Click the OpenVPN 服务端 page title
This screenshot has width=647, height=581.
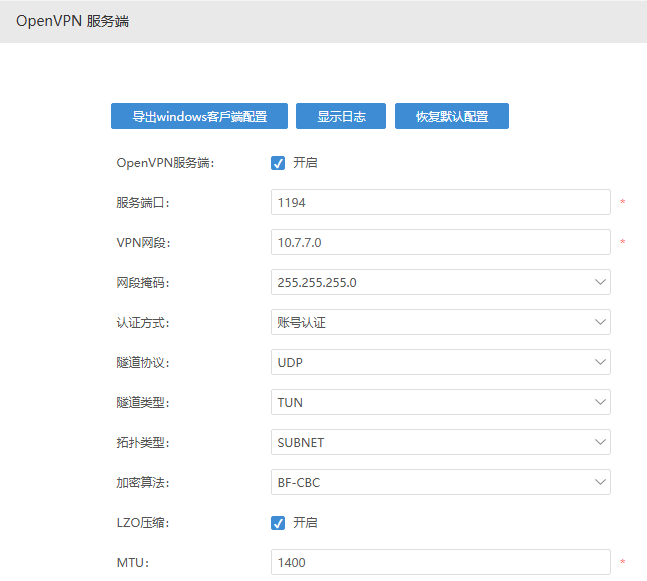coord(72,21)
